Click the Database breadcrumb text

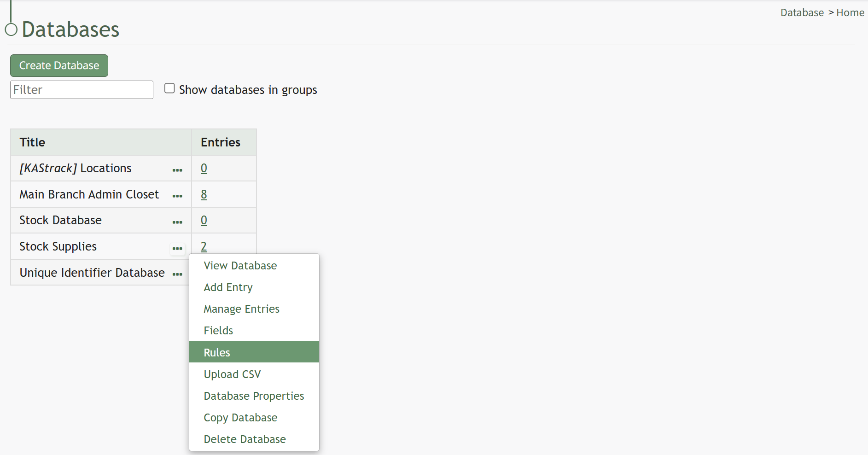click(x=802, y=13)
